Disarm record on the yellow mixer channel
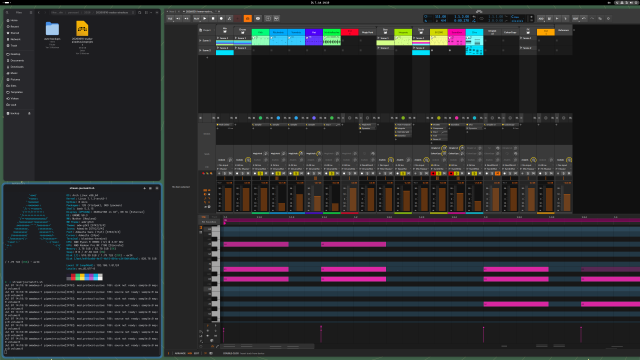The width and height of the screenshot is (640, 360). click(433, 173)
